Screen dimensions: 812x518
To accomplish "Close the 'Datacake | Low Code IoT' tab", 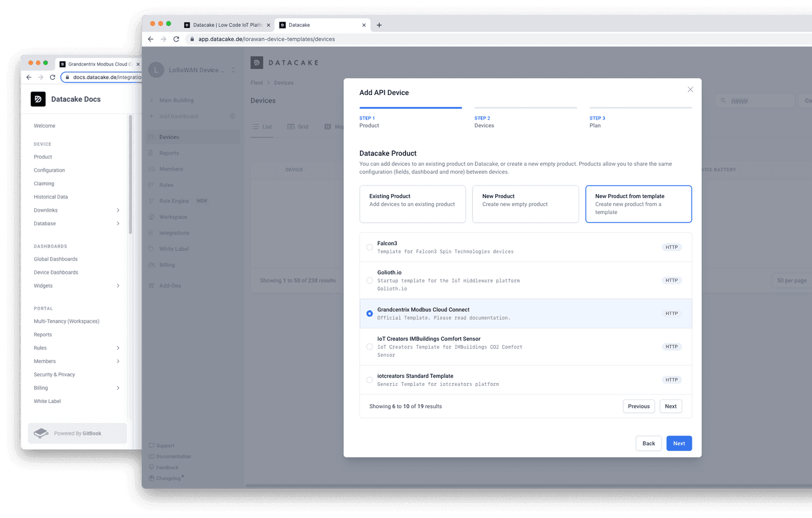I will point(269,25).
